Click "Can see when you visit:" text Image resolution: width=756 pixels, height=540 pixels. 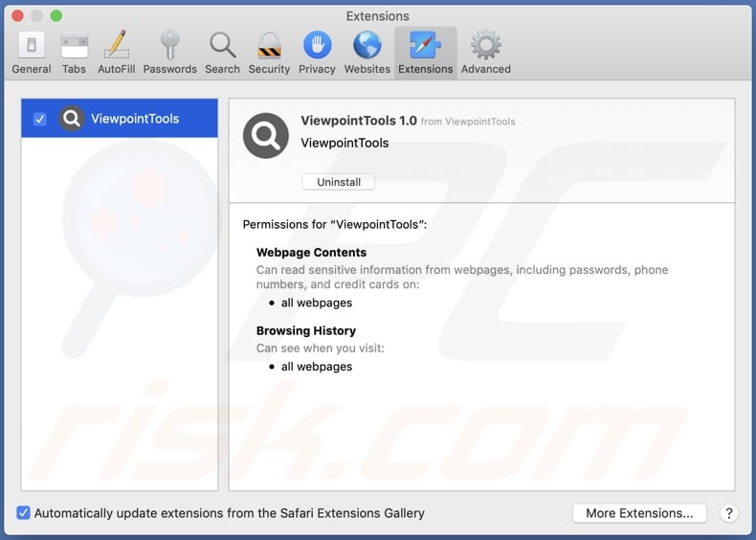click(321, 348)
